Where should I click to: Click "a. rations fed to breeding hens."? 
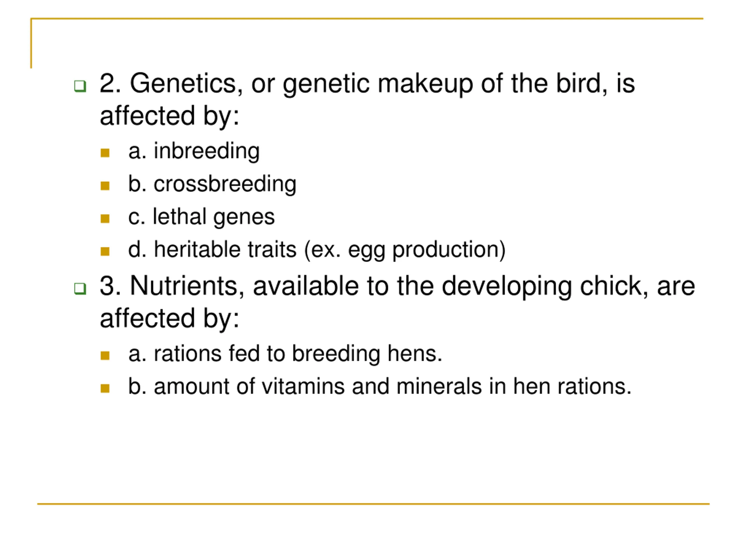click(285, 353)
